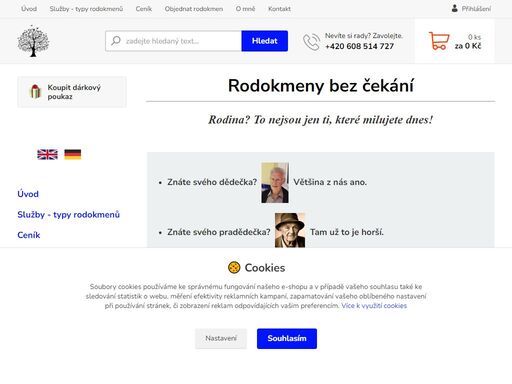This screenshot has height=384, width=512.
Task: Switch to English via UK flag
Action: tap(47, 154)
